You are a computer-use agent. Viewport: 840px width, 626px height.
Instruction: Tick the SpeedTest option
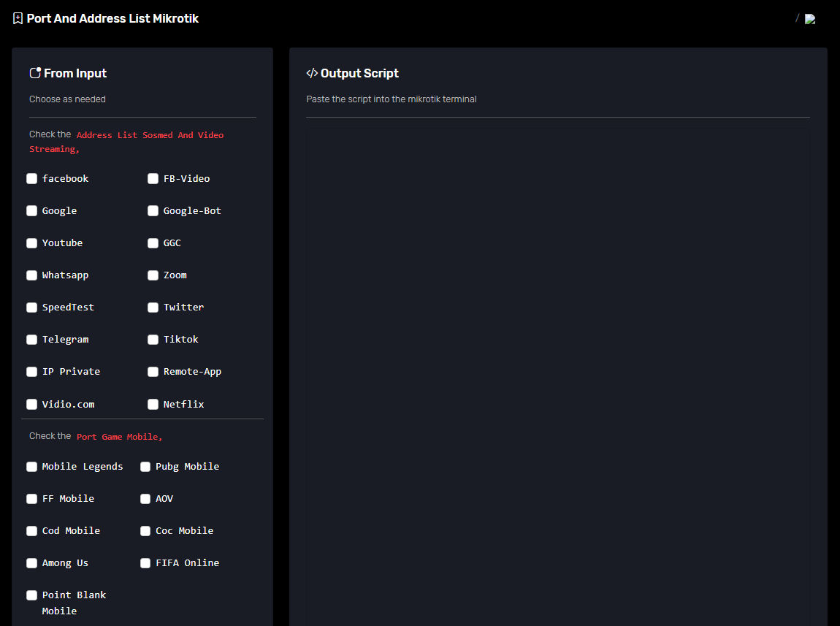point(31,307)
